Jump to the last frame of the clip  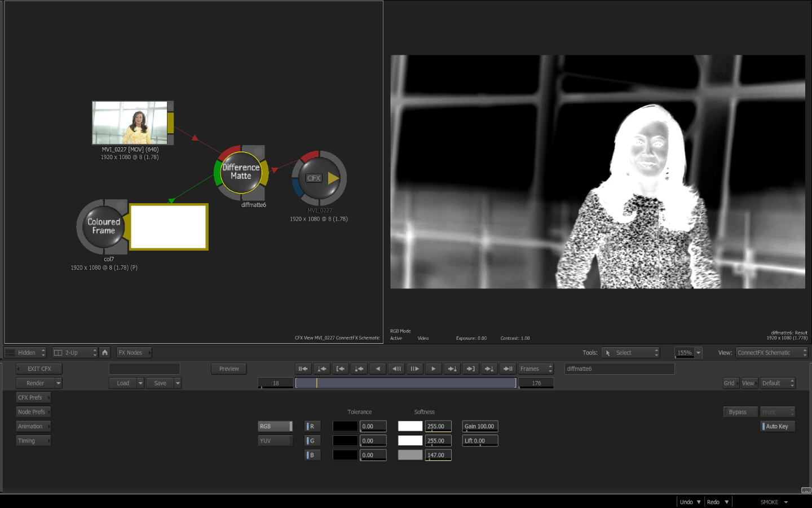[507, 369]
